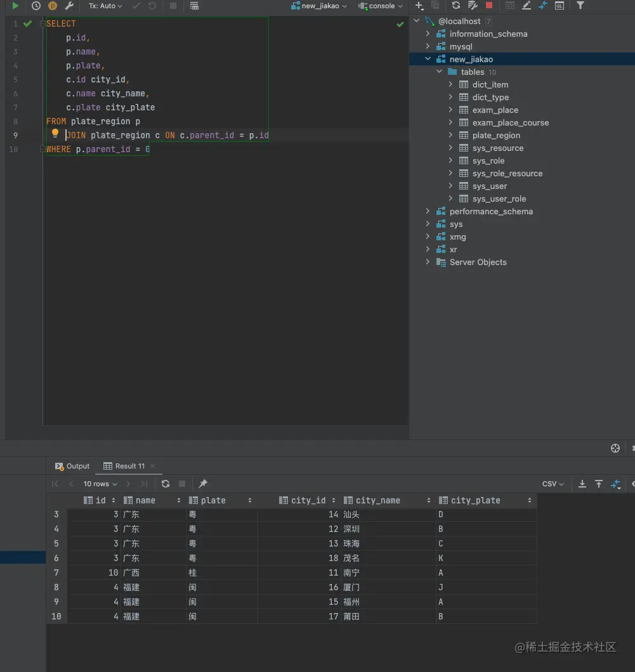Go to previous results page

71,484
